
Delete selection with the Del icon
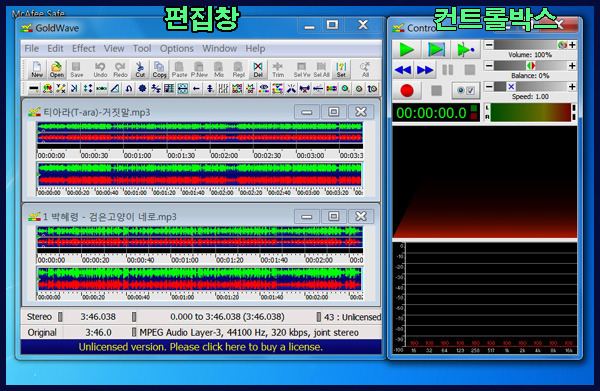[258, 69]
